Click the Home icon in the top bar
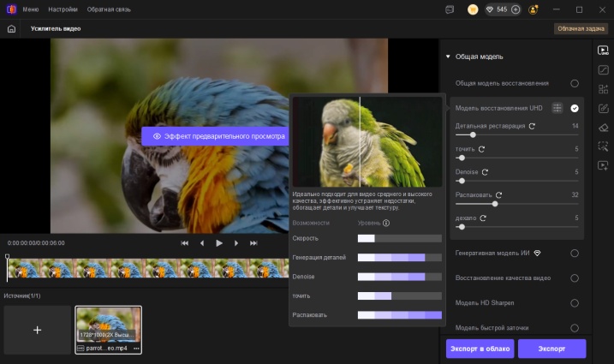Image resolution: width=614 pixels, height=364 pixels. click(11, 28)
